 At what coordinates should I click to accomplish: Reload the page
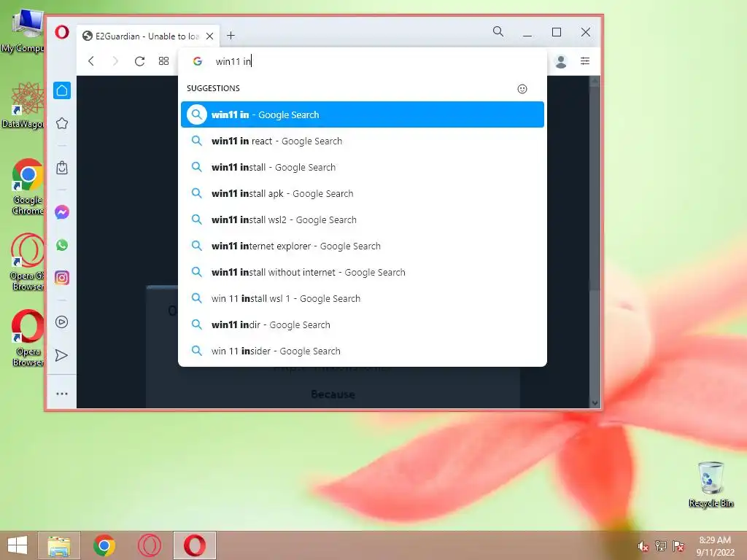(139, 61)
